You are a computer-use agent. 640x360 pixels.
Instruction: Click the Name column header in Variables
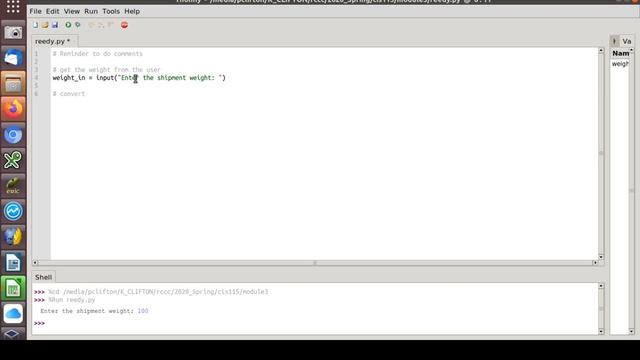pyautogui.click(x=621, y=53)
